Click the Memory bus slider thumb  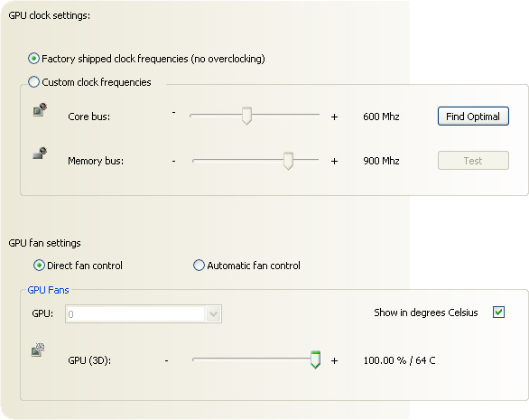pyautogui.click(x=288, y=161)
